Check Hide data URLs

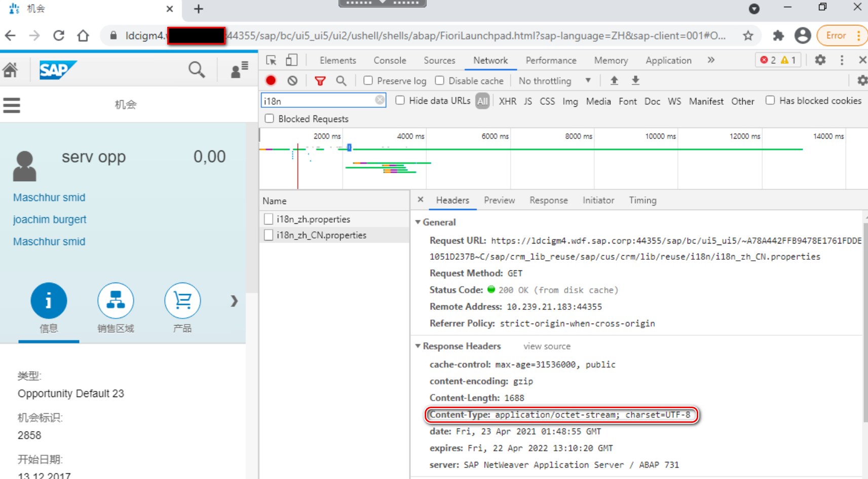400,100
